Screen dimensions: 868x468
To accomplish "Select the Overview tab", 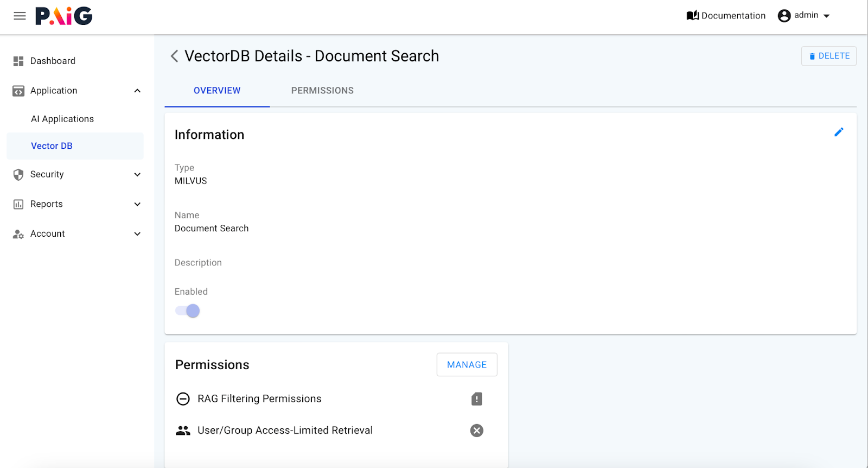I will click(x=217, y=91).
